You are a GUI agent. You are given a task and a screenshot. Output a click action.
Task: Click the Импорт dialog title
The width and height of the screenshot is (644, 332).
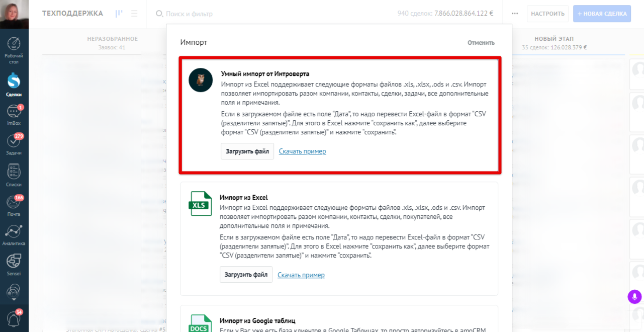click(x=194, y=43)
